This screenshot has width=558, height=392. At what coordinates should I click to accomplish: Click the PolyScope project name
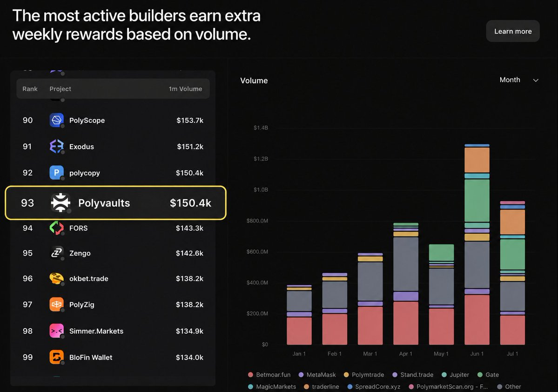(x=87, y=120)
